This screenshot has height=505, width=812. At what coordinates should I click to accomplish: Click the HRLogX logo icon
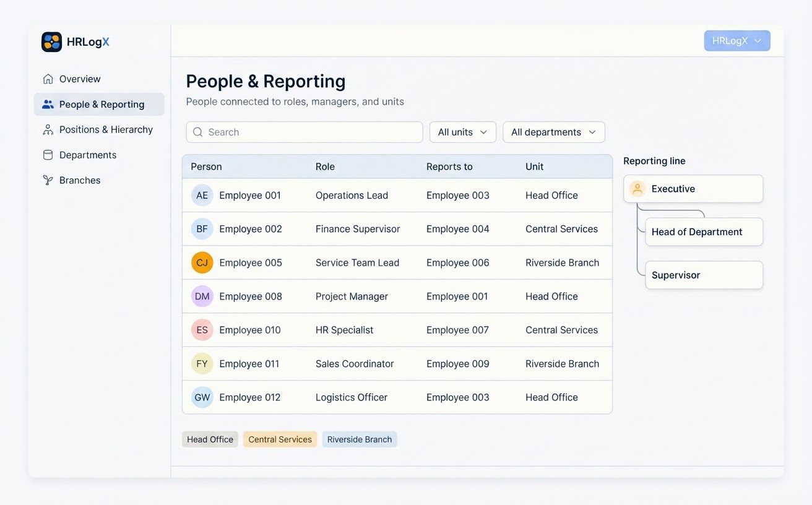(51, 42)
